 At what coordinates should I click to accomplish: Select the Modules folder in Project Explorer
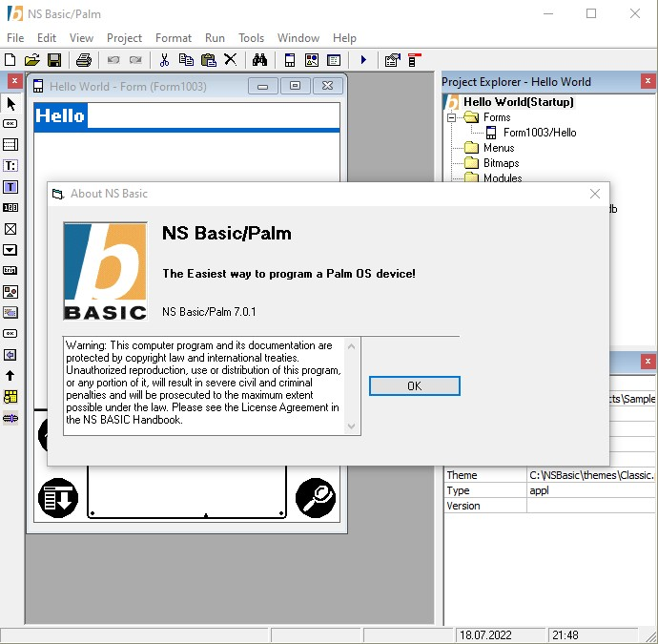(x=503, y=178)
